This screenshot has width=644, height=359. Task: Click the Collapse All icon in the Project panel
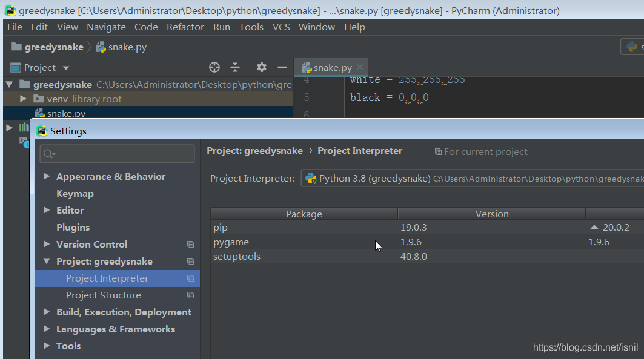[x=235, y=67]
